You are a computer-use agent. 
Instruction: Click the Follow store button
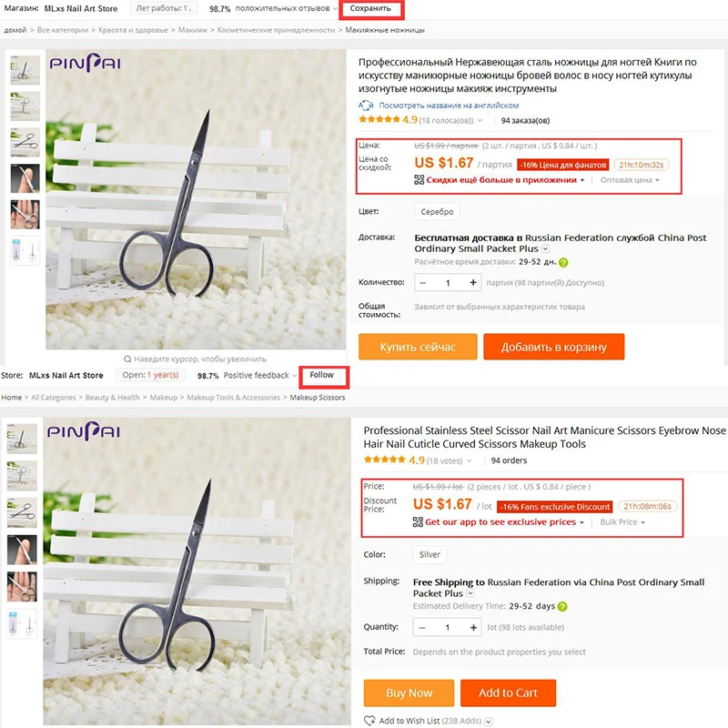pos(322,375)
